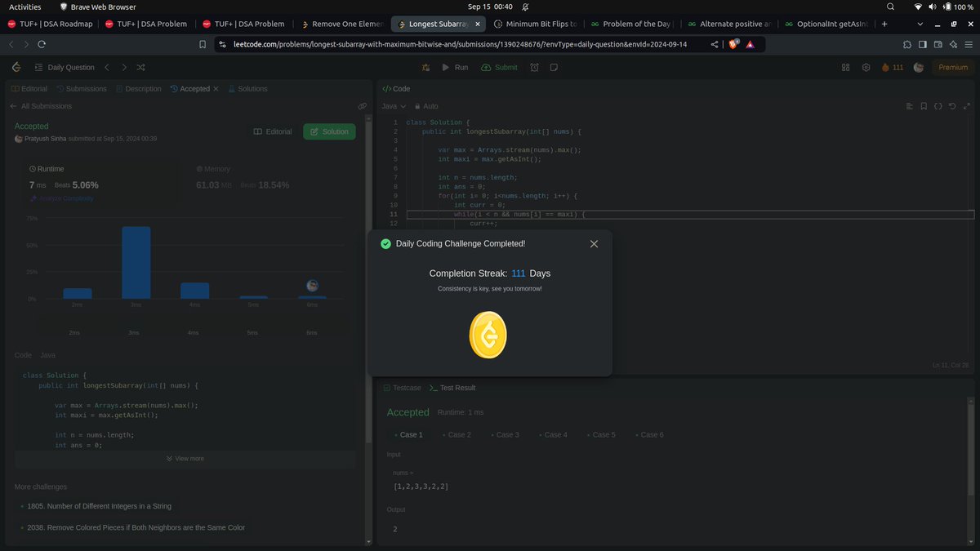980x551 pixels.
Task: Open the layout grid icon
Action: 846,67
